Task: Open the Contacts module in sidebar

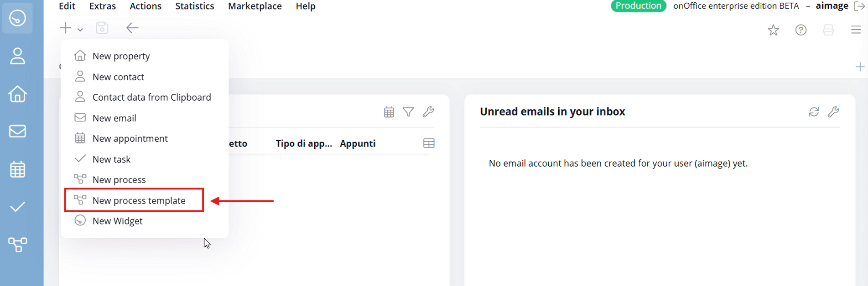Action: click(17, 56)
